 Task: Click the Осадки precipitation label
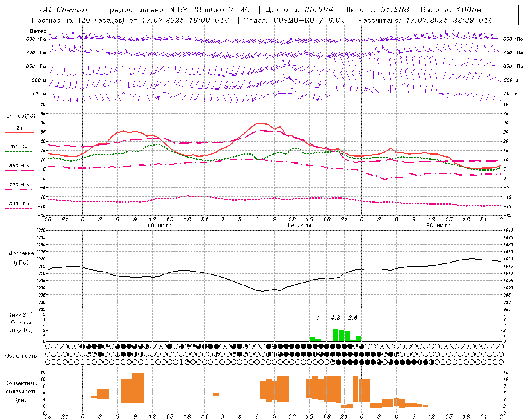[x=21, y=322]
